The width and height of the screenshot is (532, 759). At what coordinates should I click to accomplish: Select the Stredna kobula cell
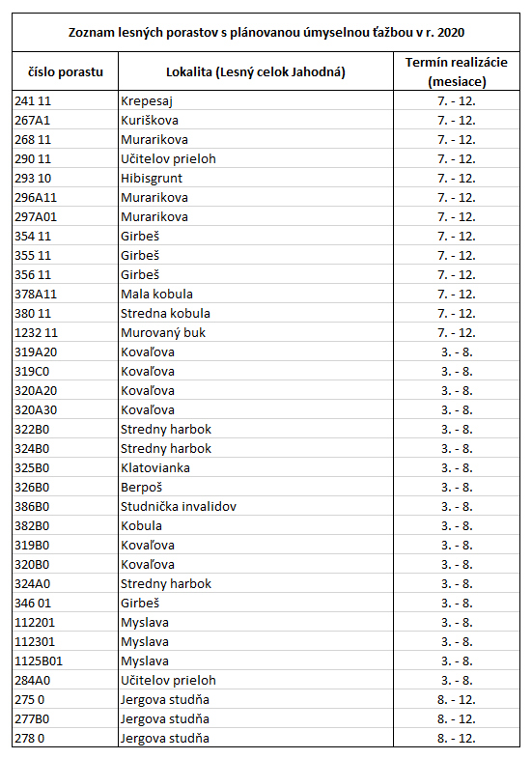pos(256,313)
